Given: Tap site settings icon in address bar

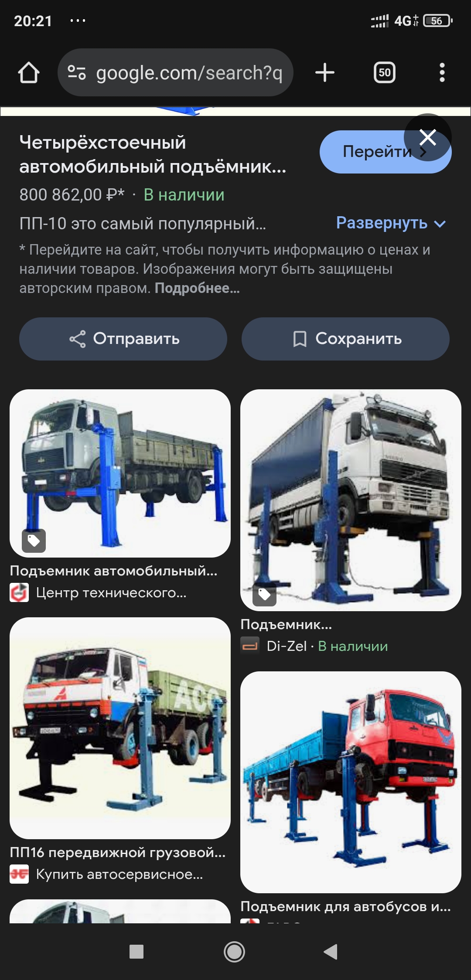Looking at the screenshot, I should tap(77, 72).
